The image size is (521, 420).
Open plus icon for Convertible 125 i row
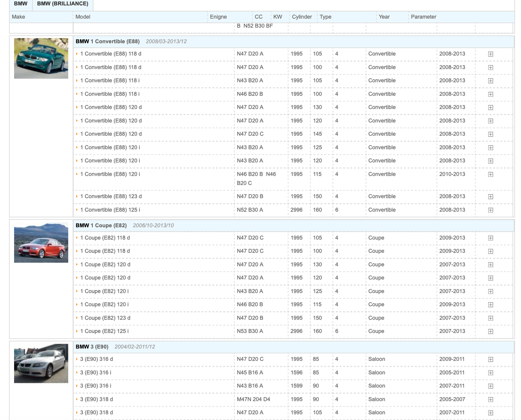click(490, 210)
